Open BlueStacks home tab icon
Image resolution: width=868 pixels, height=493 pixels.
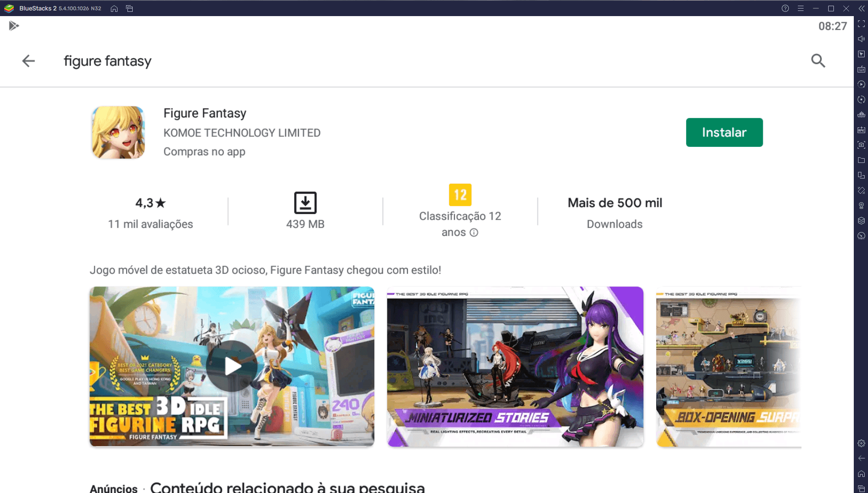click(x=114, y=9)
